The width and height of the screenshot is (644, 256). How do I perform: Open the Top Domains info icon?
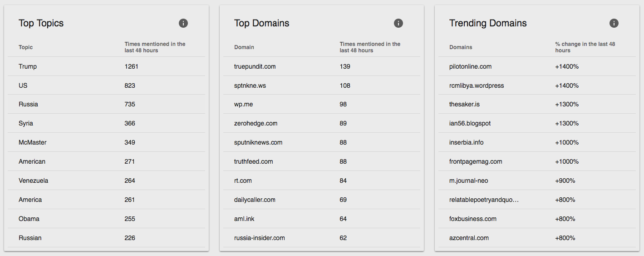[398, 23]
